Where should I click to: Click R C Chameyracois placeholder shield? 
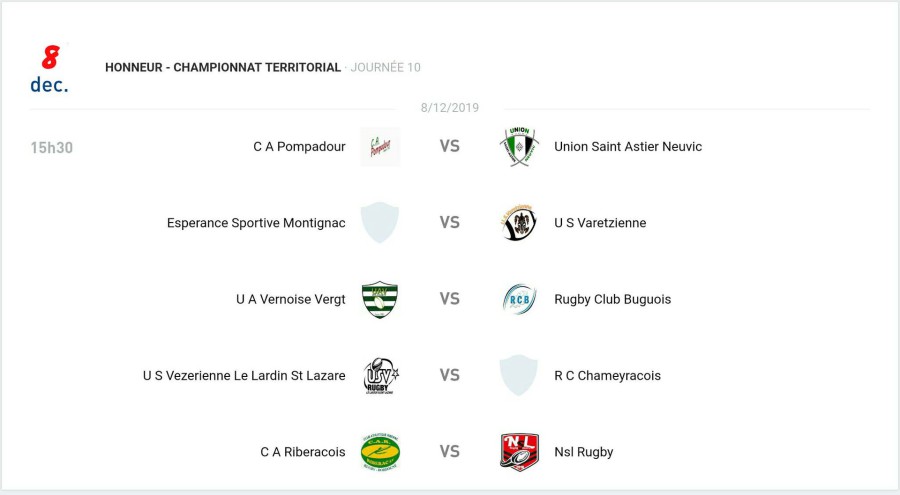point(519,376)
